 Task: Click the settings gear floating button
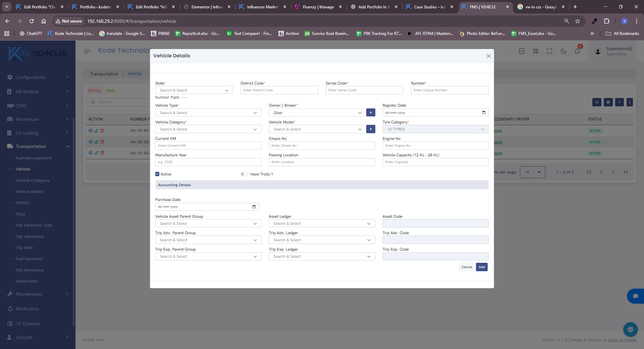[630, 330]
